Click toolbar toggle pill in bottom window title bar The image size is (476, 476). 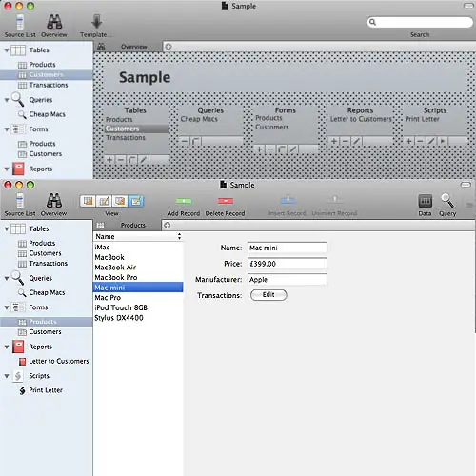(x=466, y=185)
